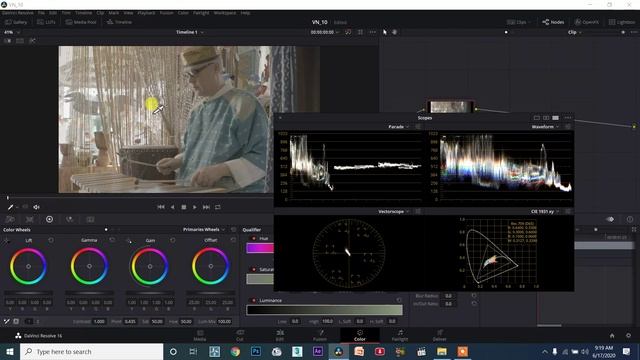Select the pointer tool above node editor
Viewport: 640px width, 360px height.
pos(384,32)
